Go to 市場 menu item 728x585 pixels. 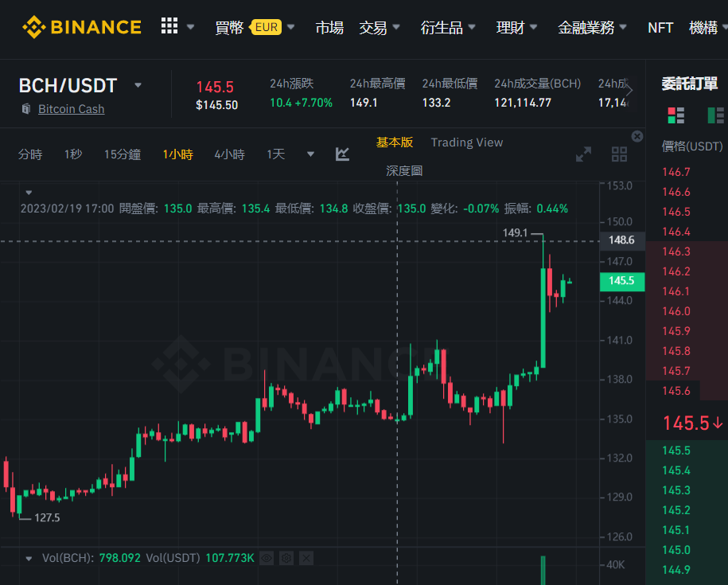(x=329, y=27)
